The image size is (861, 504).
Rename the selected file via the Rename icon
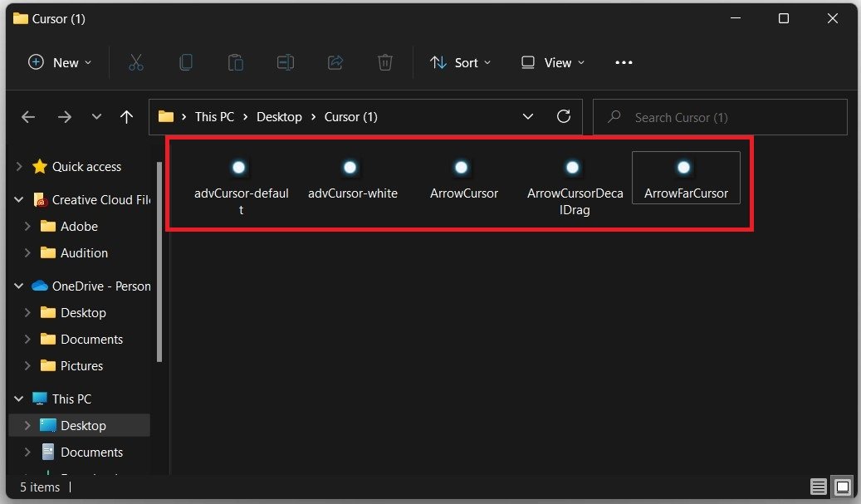pyautogui.click(x=285, y=61)
